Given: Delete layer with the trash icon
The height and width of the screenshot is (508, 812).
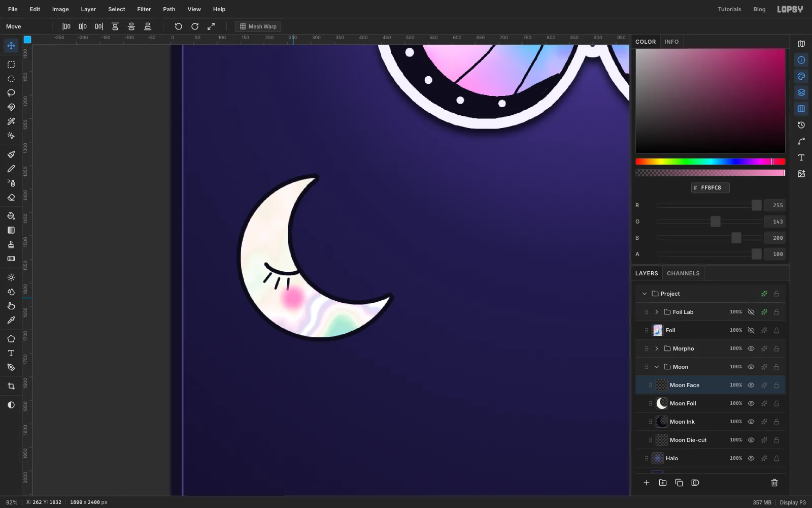Looking at the screenshot, I should pyautogui.click(x=774, y=483).
